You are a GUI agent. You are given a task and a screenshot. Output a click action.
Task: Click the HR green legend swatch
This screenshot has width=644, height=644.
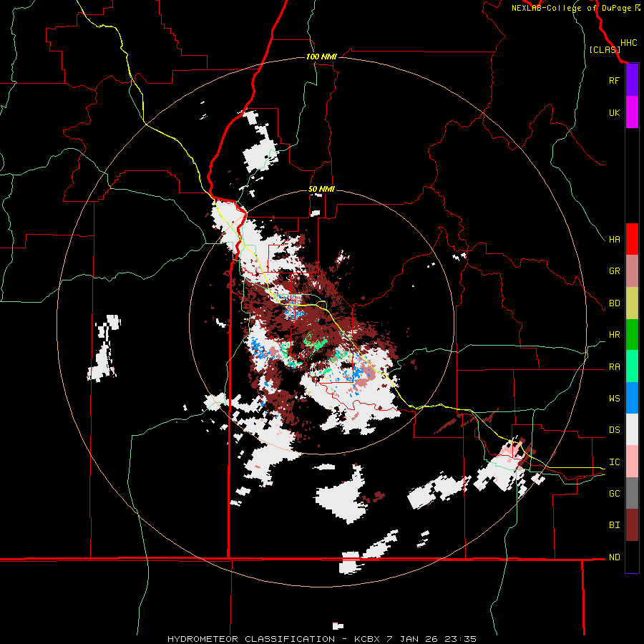(x=632, y=335)
